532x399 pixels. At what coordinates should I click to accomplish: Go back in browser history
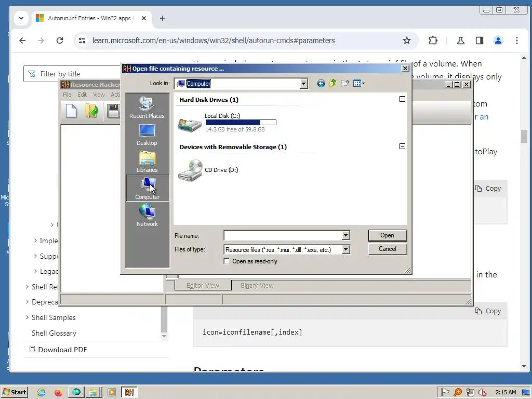22,41
